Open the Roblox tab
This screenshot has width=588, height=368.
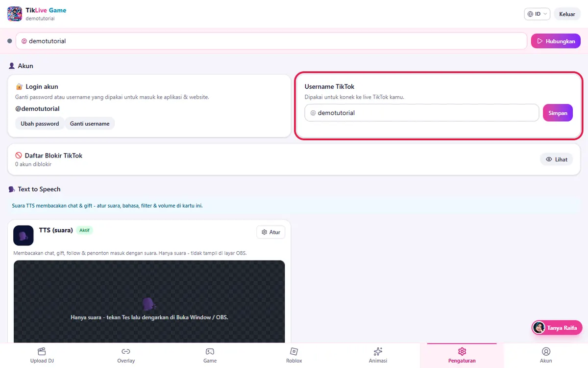click(294, 356)
